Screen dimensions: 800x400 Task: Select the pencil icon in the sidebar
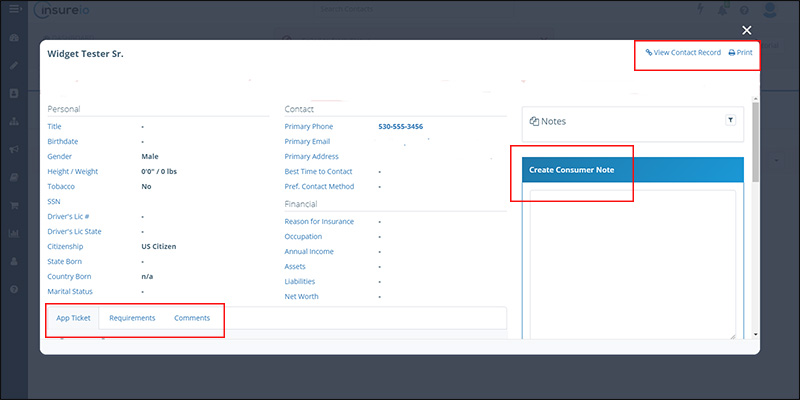tap(14, 65)
